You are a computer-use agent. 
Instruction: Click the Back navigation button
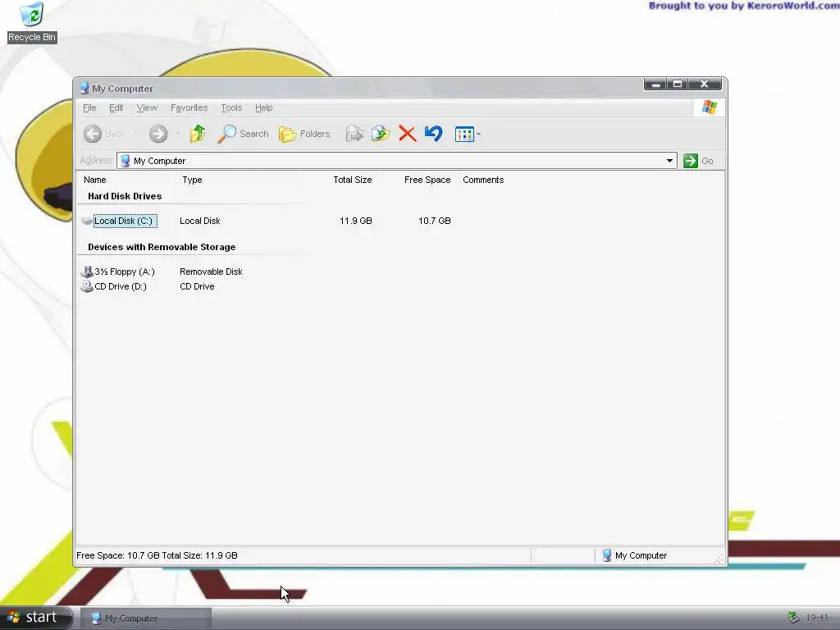[x=104, y=134]
